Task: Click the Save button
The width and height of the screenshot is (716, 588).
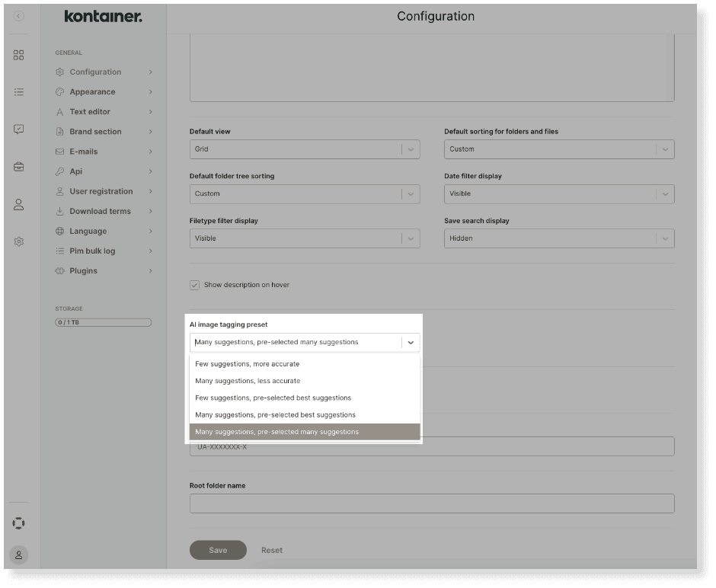Action: pos(218,550)
